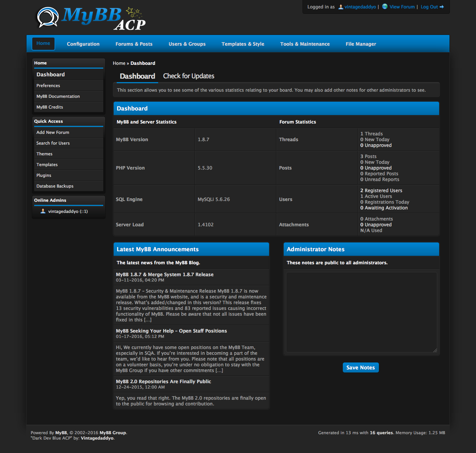
Task: Click the globe icon next to View Forum
Action: [x=385, y=7]
